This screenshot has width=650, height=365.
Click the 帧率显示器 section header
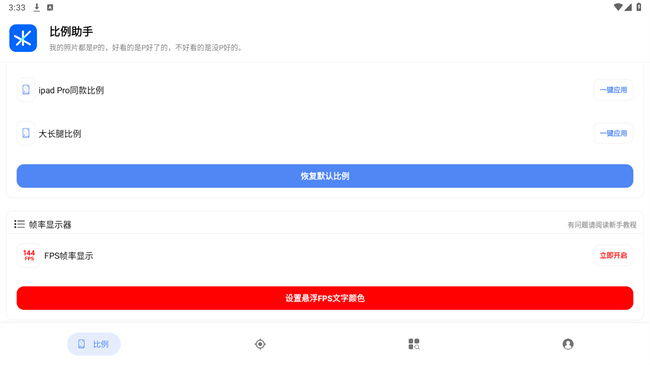pyautogui.click(x=50, y=224)
